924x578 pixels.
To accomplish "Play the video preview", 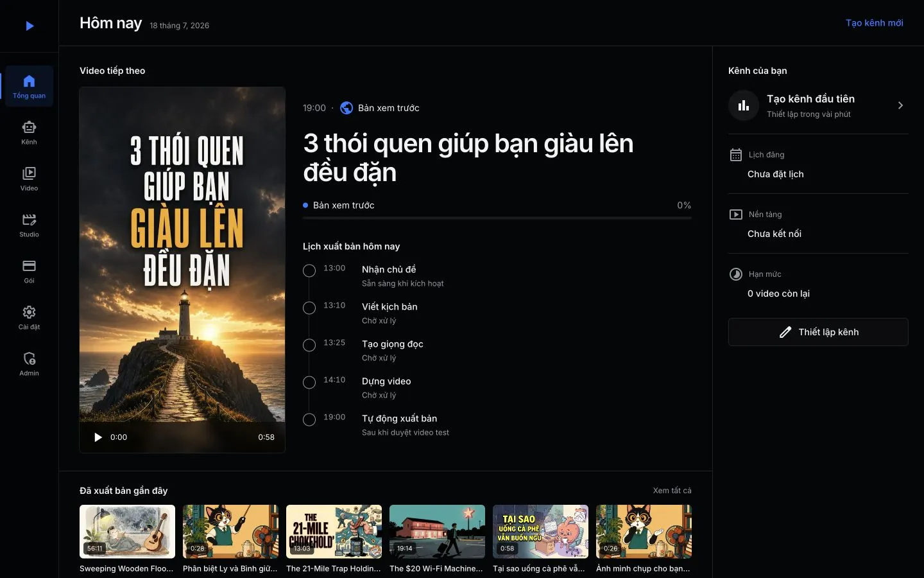I will [98, 437].
